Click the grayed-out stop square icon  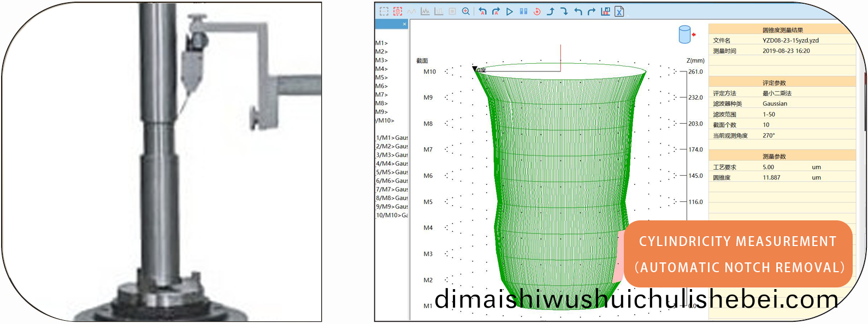pyautogui.click(x=452, y=11)
